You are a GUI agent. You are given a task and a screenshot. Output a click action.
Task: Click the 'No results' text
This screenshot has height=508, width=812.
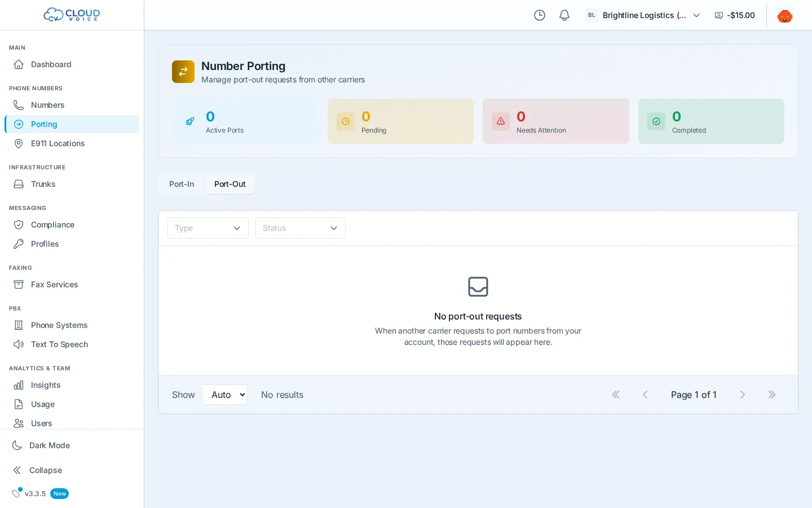point(282,395)
